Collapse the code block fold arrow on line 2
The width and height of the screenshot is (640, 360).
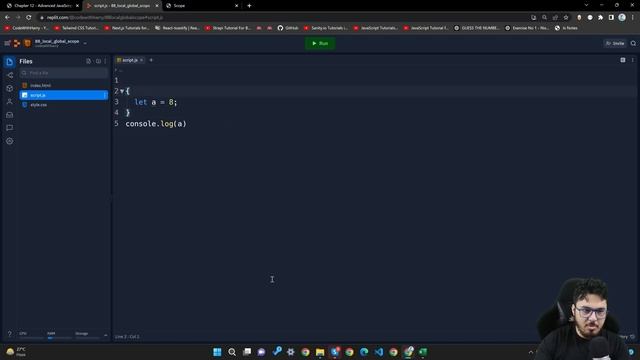(122, 91)
